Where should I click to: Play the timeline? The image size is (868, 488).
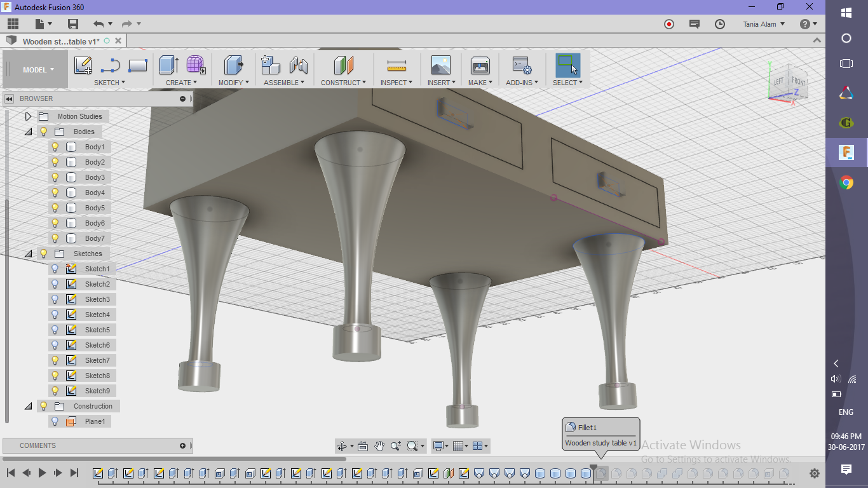pos(43,473)
